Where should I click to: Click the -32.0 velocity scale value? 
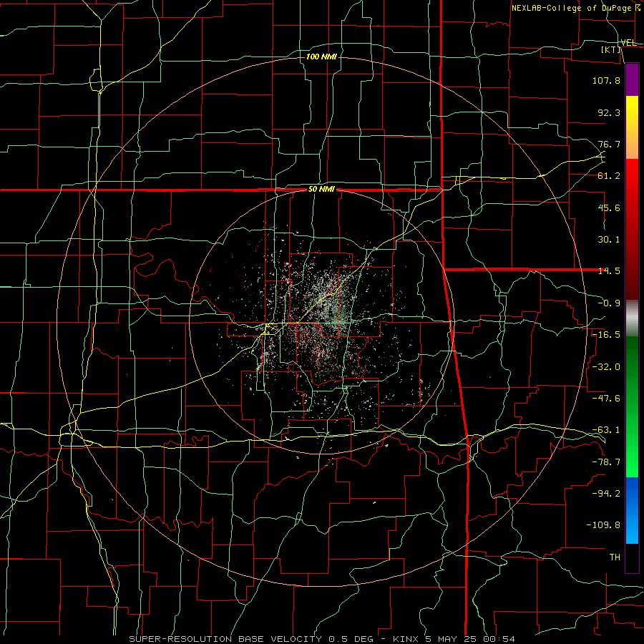click(606, 367)
